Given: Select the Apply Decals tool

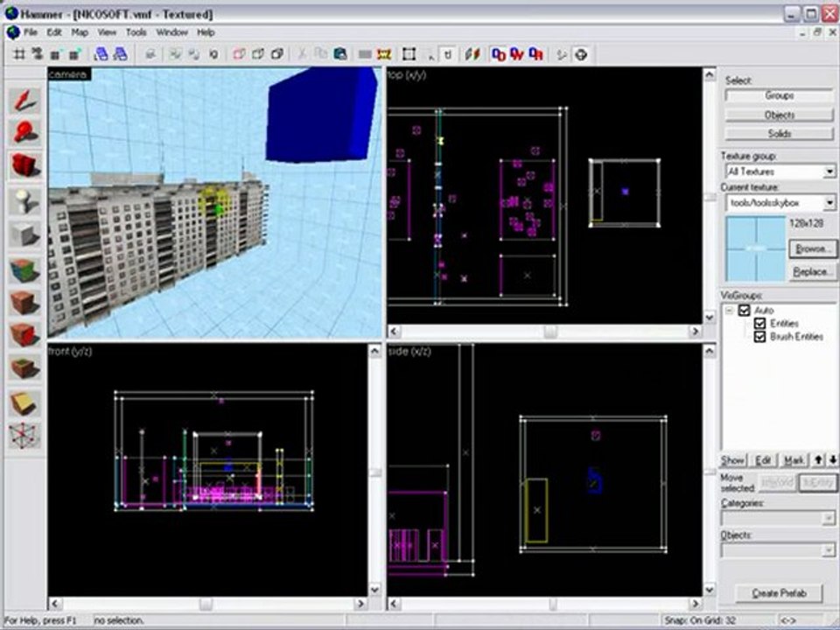Looking at the screenshot, I should (24, 335).
